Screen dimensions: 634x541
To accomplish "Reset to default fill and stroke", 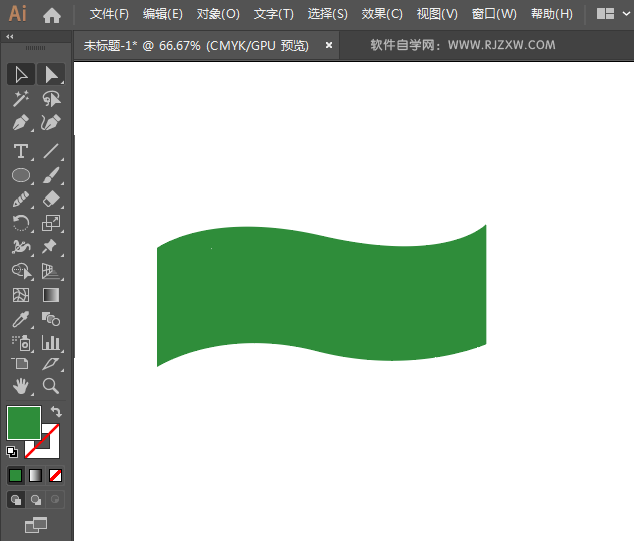I will coord(12,452).
